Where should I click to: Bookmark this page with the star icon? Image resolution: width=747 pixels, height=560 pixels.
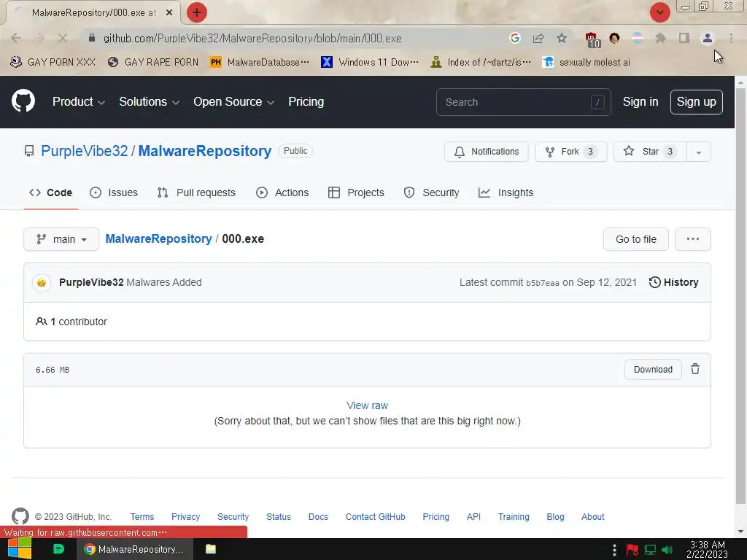[562, 38]
